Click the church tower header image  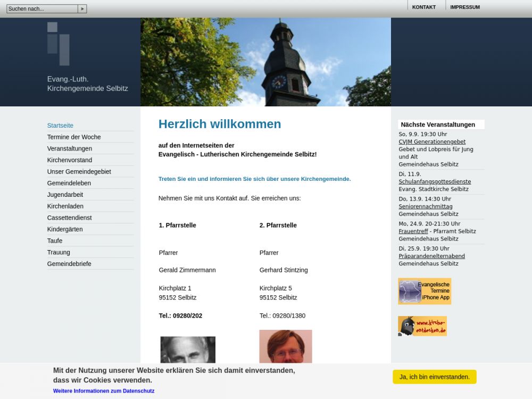pyautogui.click(x=265, y=62)
